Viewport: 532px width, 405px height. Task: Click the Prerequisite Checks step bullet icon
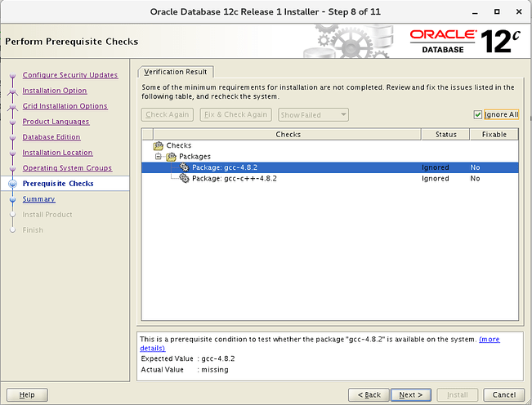pos(12,184)
